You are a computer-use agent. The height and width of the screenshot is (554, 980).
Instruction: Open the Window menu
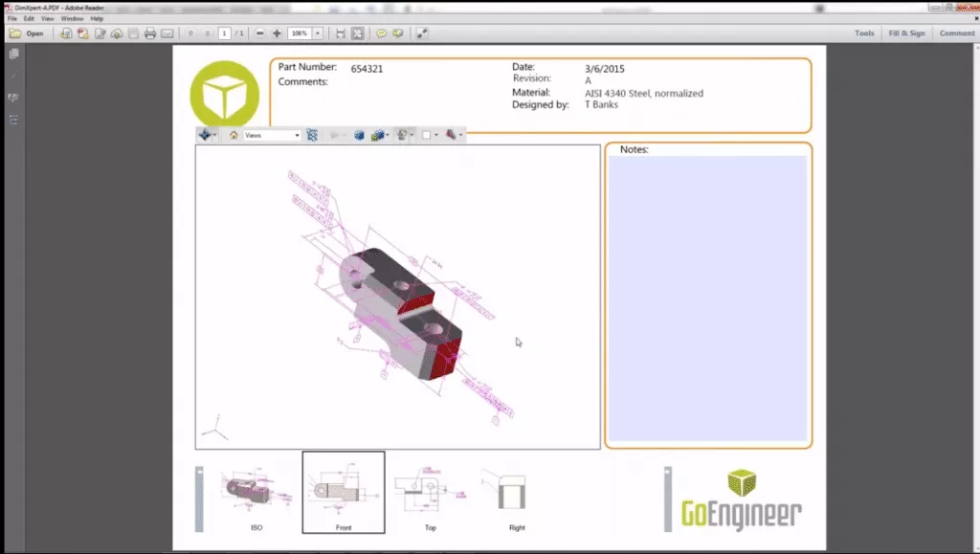[72, 19]
